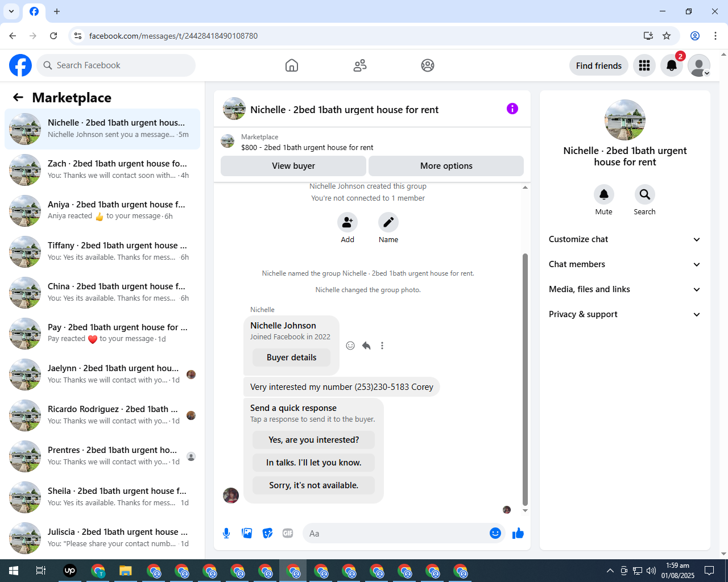Open File Explorer from taskbar

[x=126, y=571]
